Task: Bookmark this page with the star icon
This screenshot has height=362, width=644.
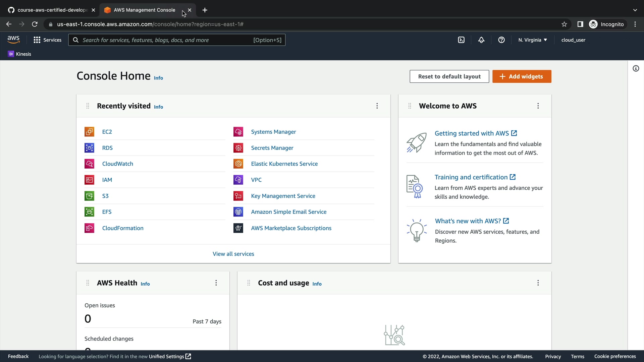Action: tap(564, 24)
